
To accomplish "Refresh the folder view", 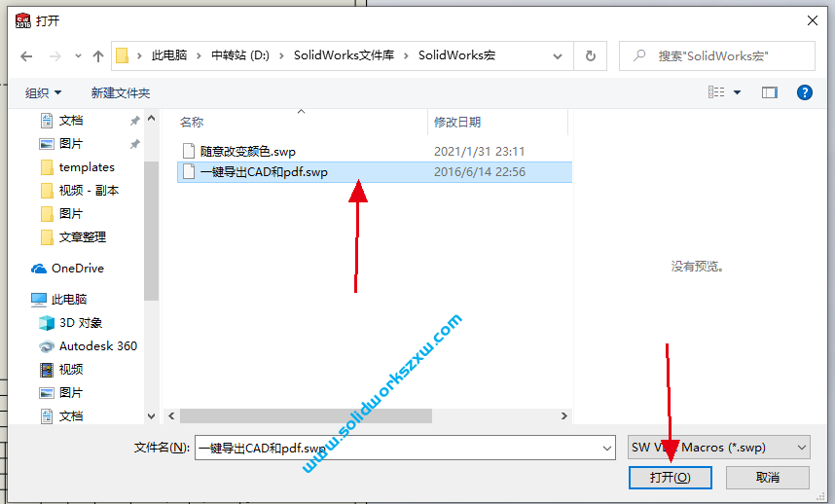I will coord(591,55).
